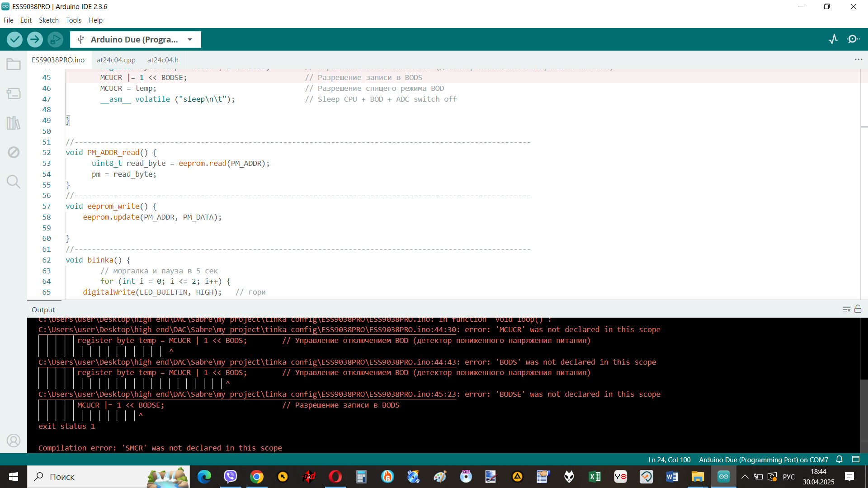Open the Library Manager panel

pyautogui.click(x=14, y=123)
